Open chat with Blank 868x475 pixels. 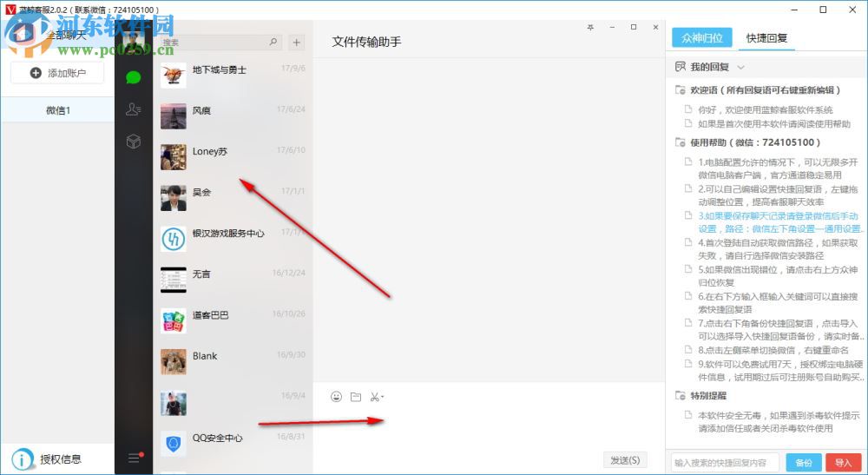[233, 361]
